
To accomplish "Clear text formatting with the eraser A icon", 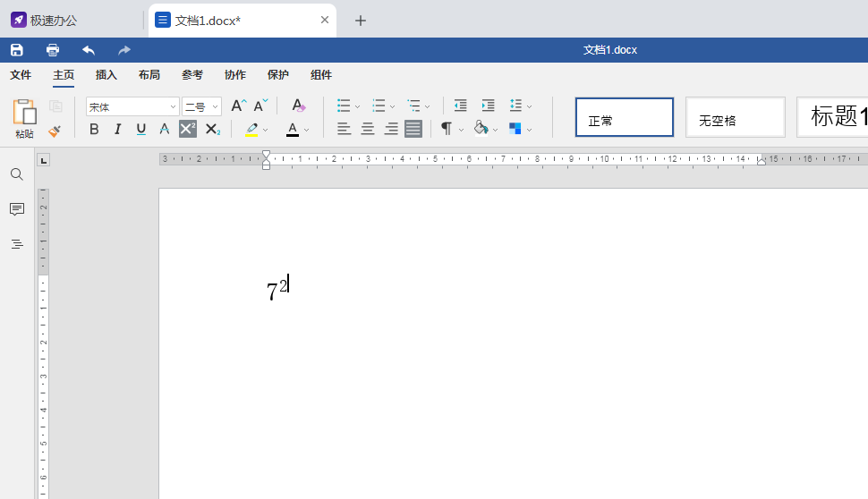I will point(298,106).
